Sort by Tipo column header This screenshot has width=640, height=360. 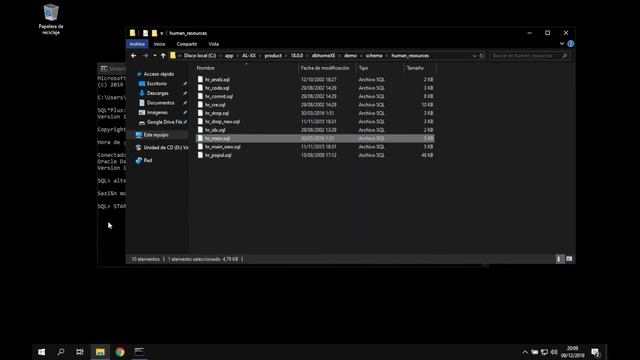(363, 68)
